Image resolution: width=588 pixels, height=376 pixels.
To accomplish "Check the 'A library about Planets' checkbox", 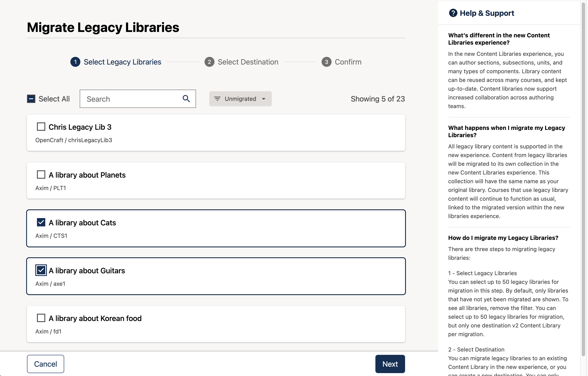I will point(41,174).
